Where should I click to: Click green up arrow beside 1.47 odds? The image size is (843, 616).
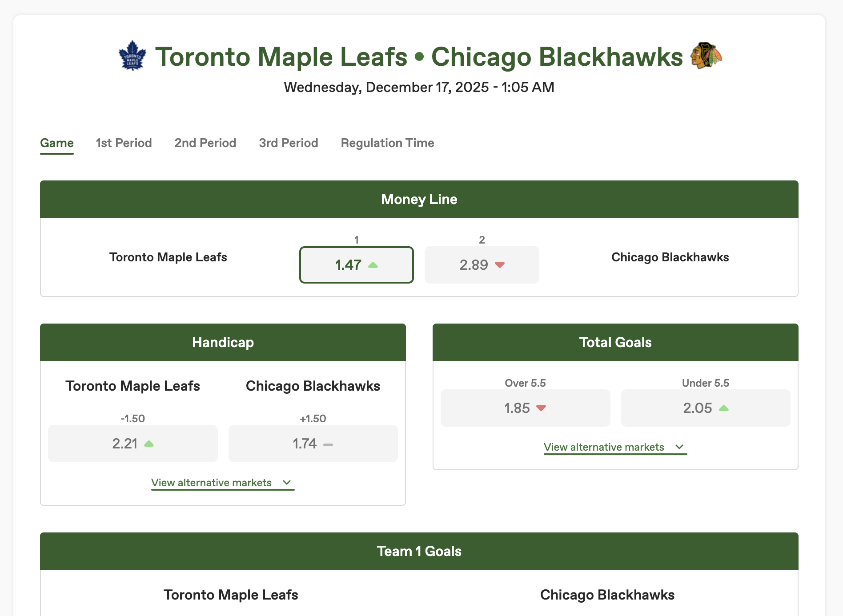point(373,265)
